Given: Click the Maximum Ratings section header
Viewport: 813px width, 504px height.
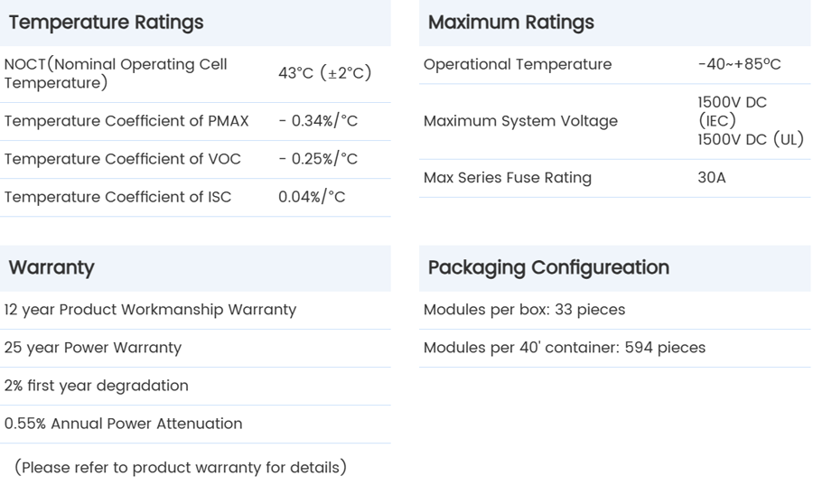Looking at the screenshot, I should click(511, 23).
